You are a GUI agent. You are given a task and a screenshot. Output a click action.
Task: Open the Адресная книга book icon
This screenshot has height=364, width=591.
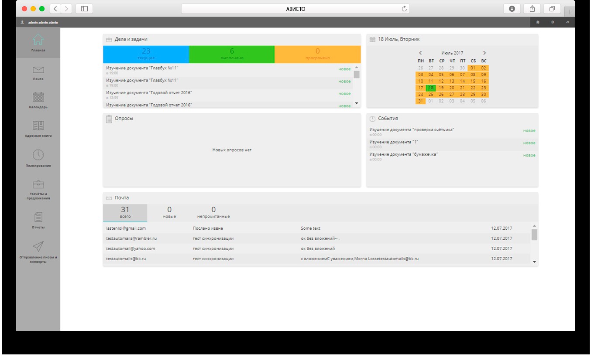click(38, 126)
